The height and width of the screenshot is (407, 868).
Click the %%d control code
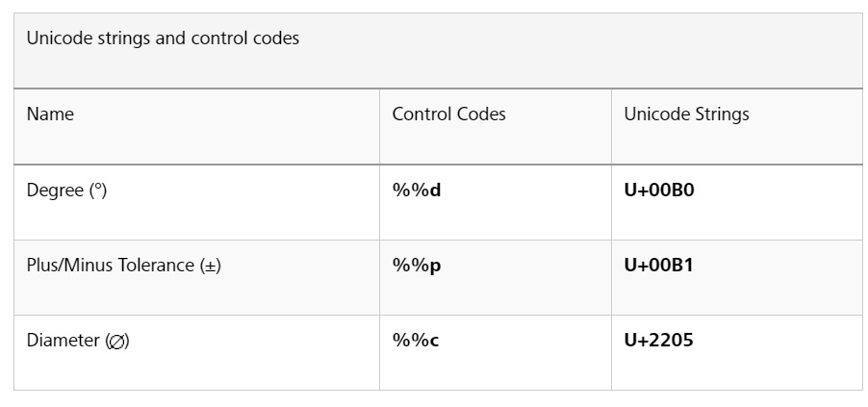[x=417, y=191]
